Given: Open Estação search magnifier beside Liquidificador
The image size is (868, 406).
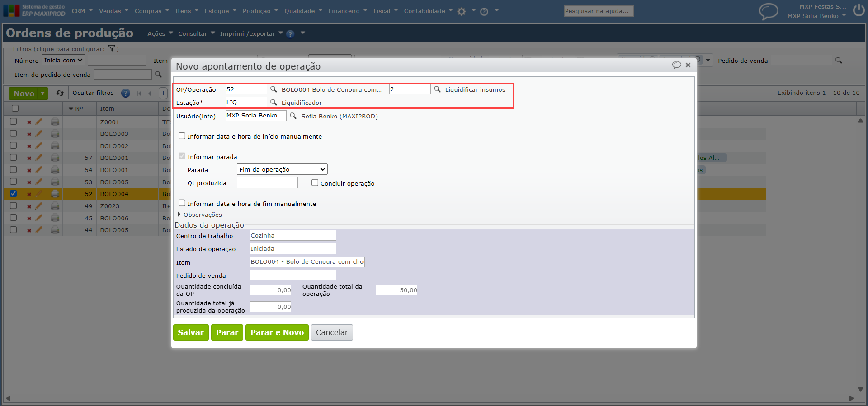Looking at the screenshot, I should coord(274,103).
